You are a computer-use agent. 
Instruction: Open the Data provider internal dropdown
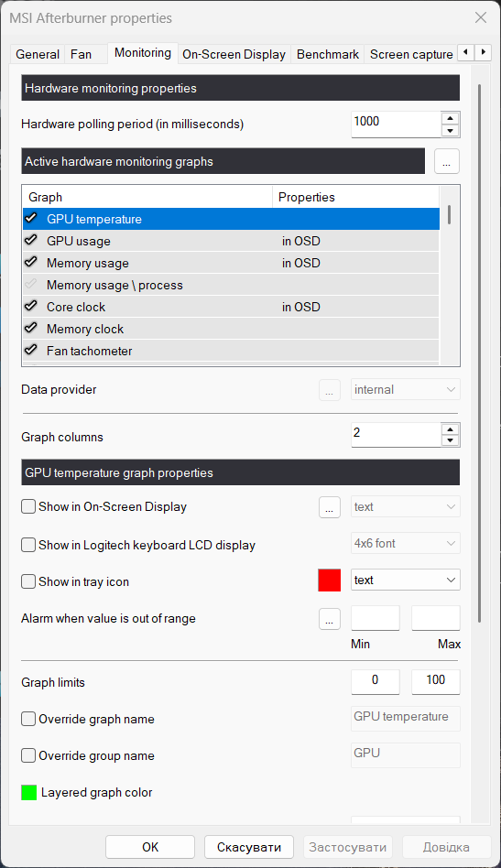pyautogui.click(x=405, y=390)
